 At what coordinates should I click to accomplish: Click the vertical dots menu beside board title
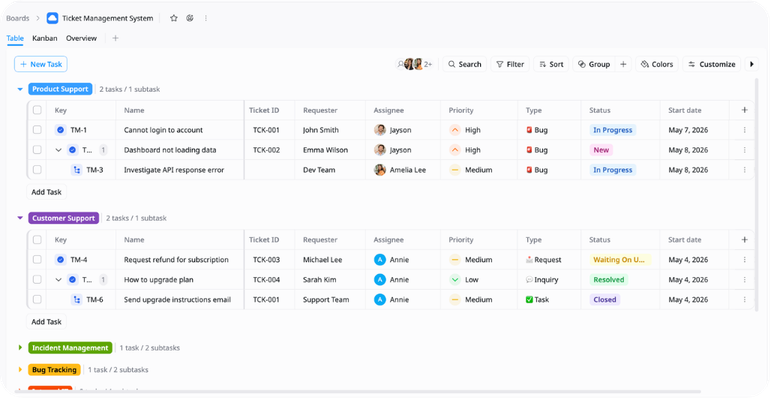[206, 18]
